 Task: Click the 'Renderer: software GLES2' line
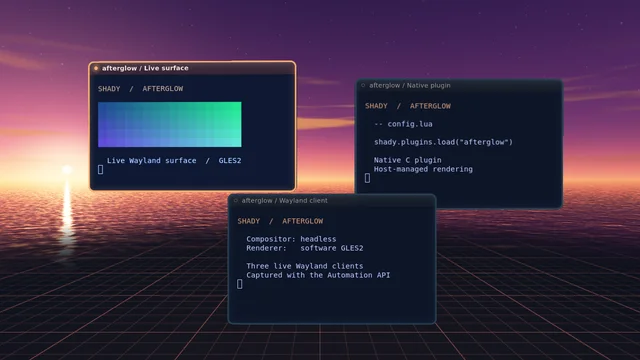tap(304, 248)
